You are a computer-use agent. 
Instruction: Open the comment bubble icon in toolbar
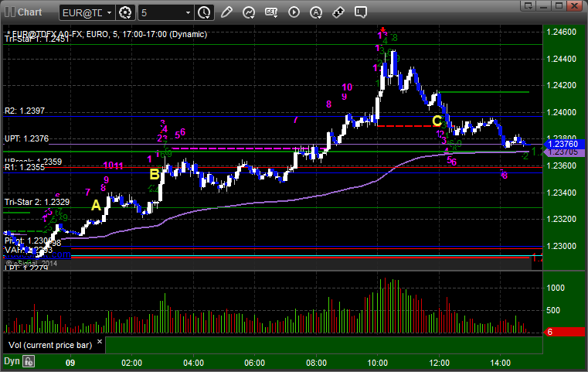point(360,12)
